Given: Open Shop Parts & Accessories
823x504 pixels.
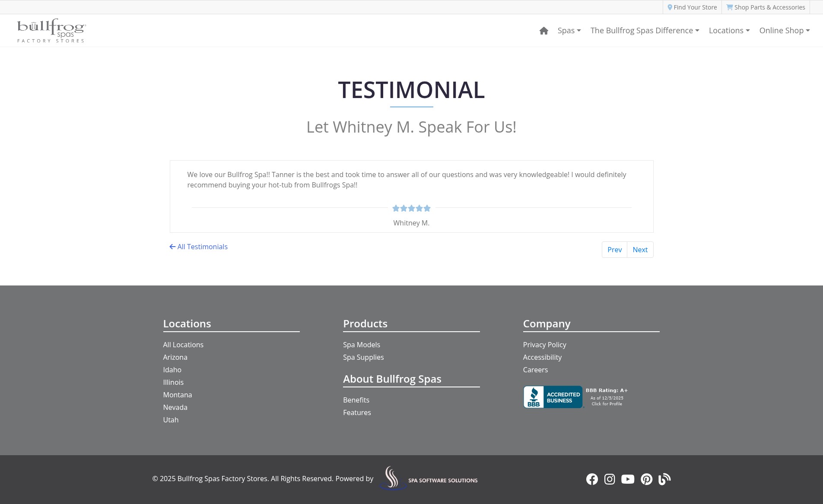Looking at the screenshot, I should (x=766, y=7).
